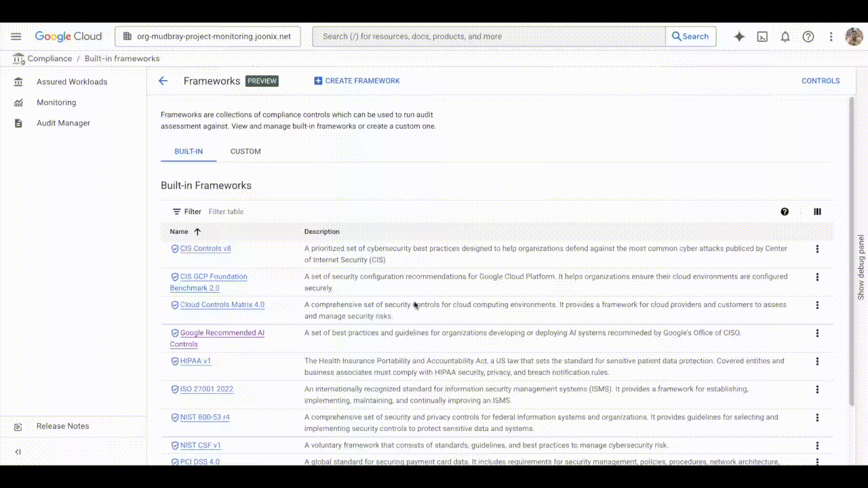Screen dimensions: 868x488
Task: Click the Compliance breadcrumb link
Action: point(50,59)
